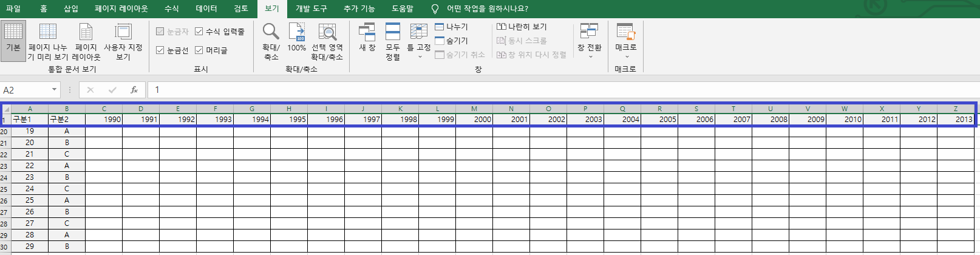
Task: Toggle the Formula Bar (수식 입력줄) checkbox
Action: [220, 32]
